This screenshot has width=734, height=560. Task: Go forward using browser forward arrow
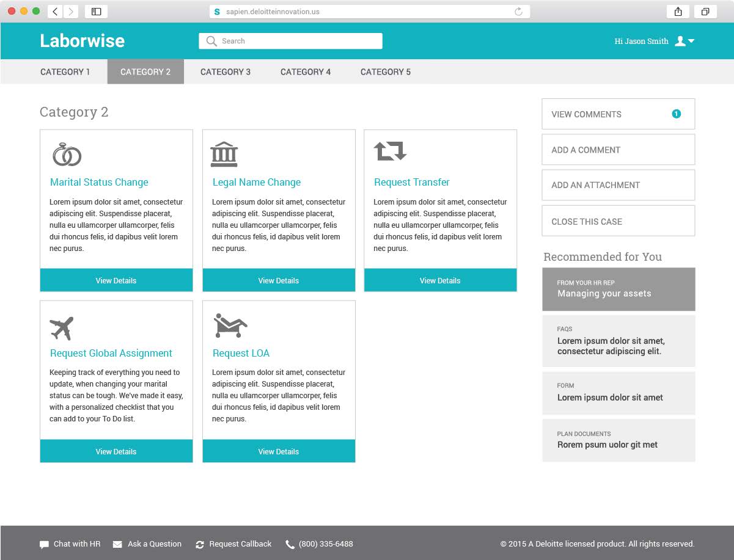pos(71,12)
